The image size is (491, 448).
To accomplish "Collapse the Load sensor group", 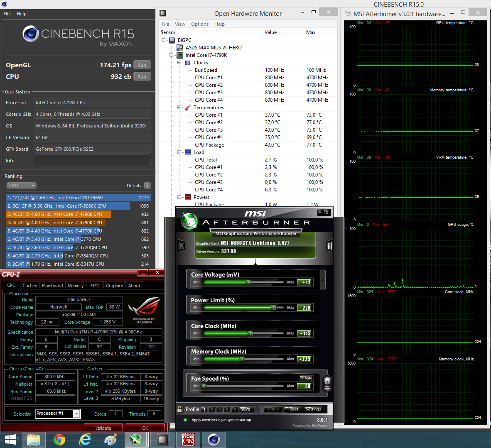I will click(179, 152).
